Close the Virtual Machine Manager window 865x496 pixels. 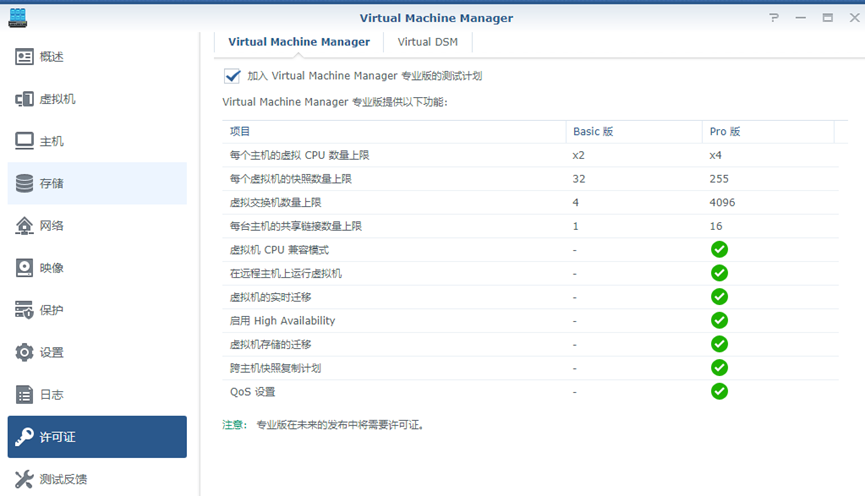(x=854, y=18)
